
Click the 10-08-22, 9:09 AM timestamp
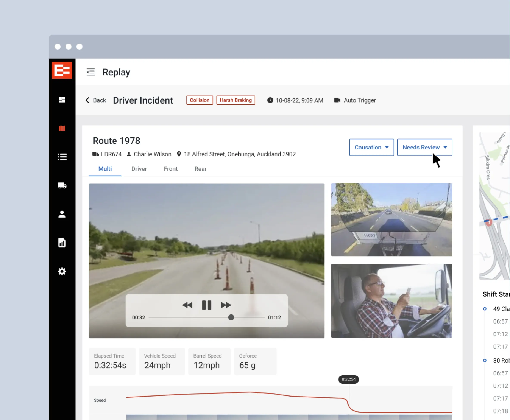pos(299,100)
